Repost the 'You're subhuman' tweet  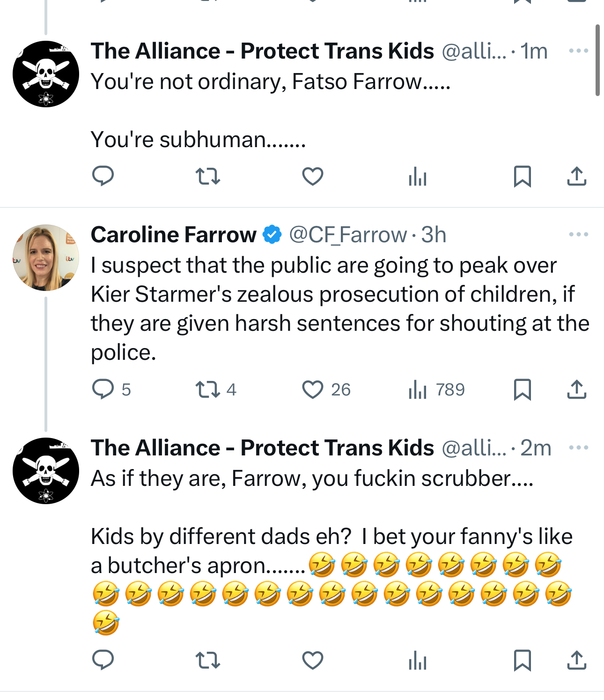[207, 177]
